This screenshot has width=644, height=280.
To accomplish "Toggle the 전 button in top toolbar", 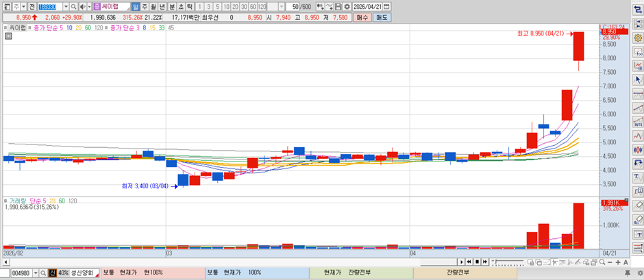I will pos(32,7).
